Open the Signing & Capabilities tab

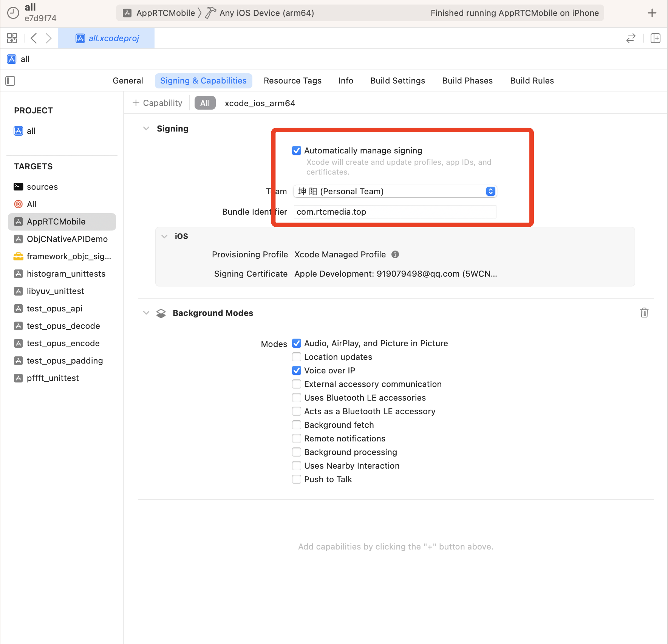(203, 80)
